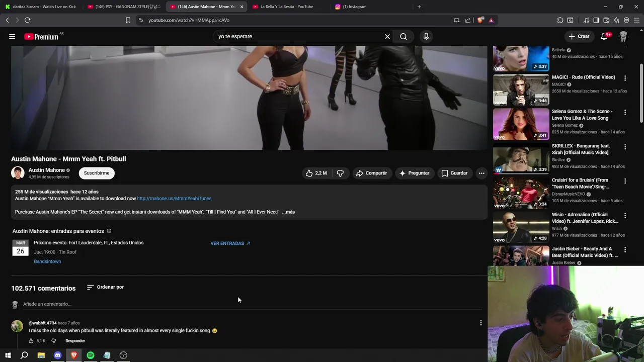Open options for MAGIC! - Rude video
644x362 pixels.
[x=625, y=78]
